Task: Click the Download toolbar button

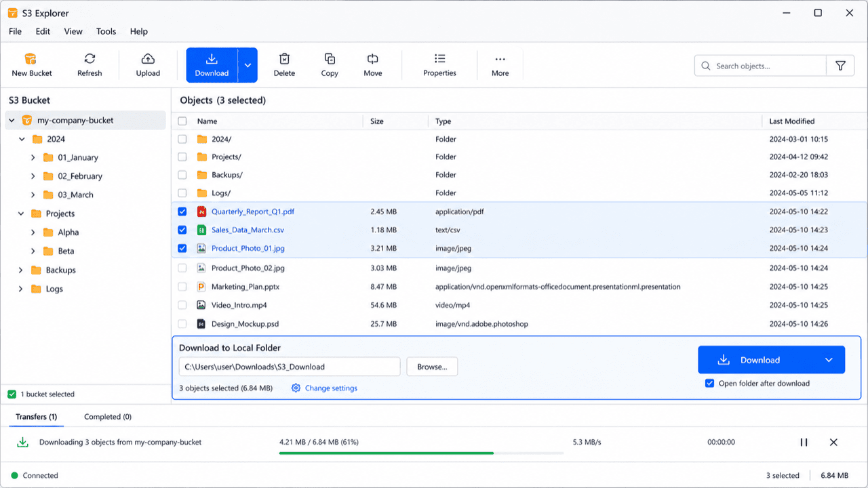Action: click(x=212, y=65)
